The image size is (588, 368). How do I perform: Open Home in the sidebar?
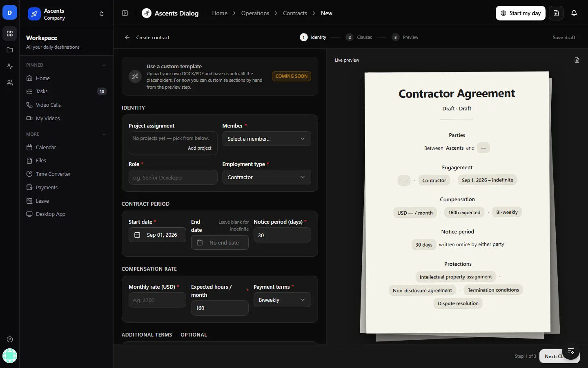66,78
